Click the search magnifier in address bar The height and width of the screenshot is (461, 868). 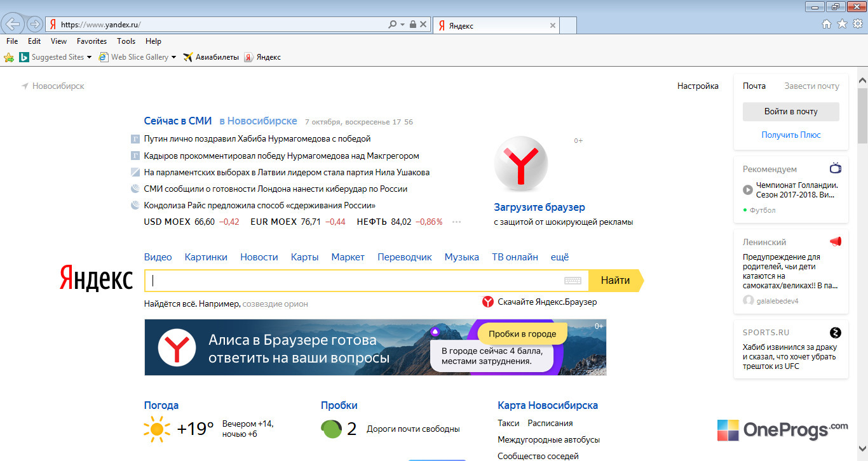[x=392, y=24]
